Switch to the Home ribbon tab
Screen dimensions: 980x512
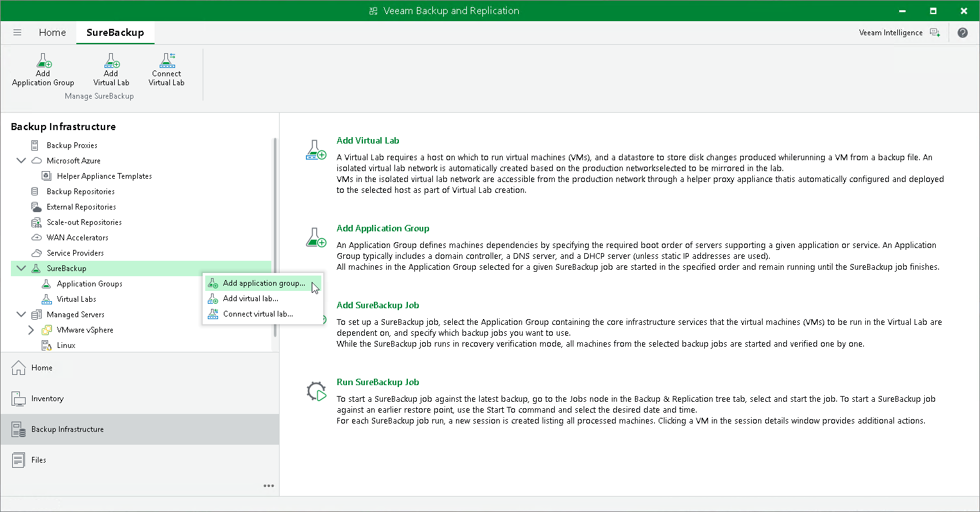tap(52, 33)
